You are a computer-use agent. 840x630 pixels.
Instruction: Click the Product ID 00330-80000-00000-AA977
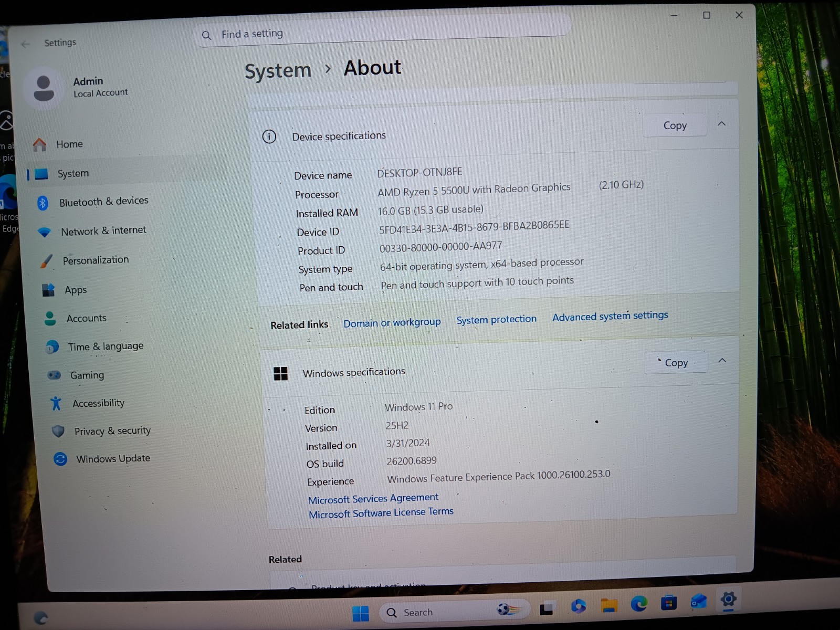[440, 247]
